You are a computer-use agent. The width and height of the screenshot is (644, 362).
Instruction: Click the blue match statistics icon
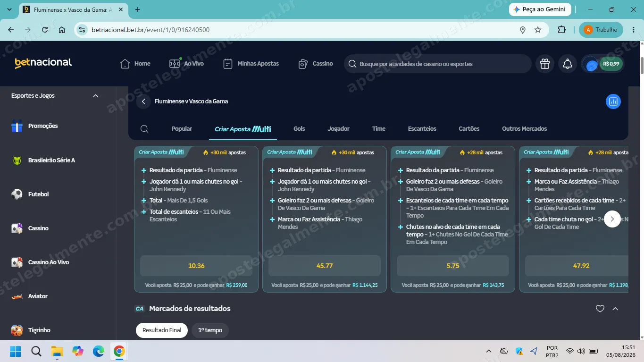click(x=613, y=101)
